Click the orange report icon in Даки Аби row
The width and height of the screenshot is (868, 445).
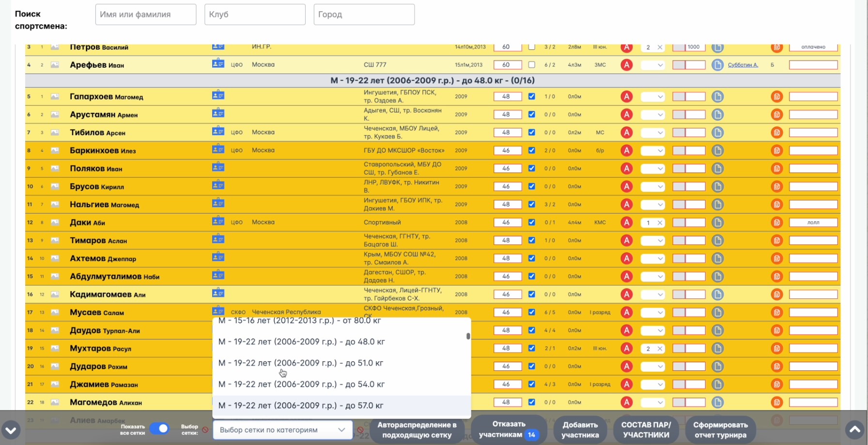[777, 222]
